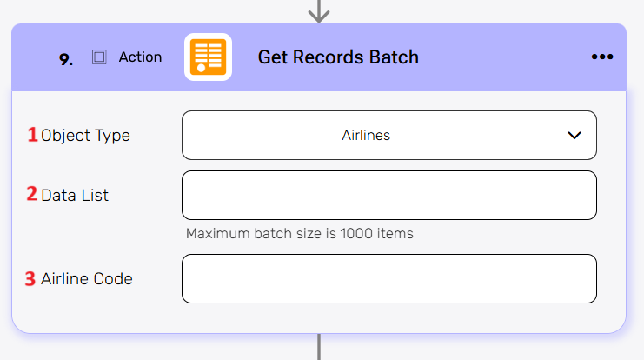
Task: Click empty space in the purple header bar
Action: coord(504,57)
